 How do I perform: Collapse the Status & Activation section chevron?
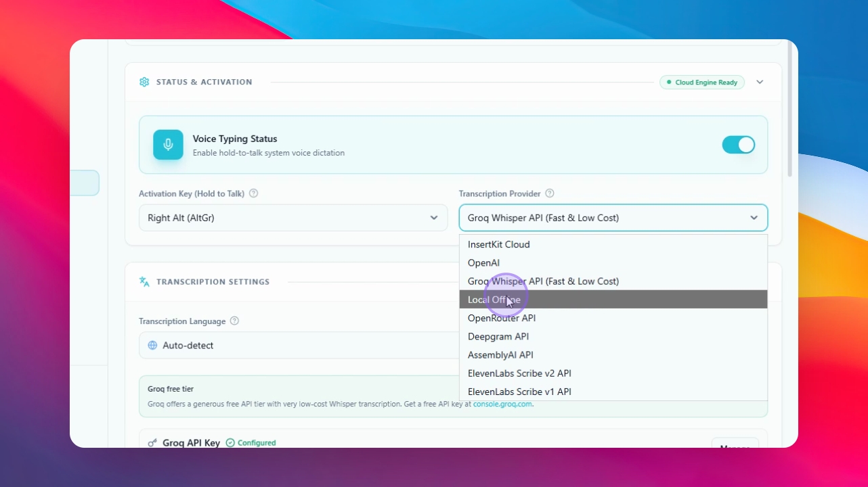click(760, 82)
